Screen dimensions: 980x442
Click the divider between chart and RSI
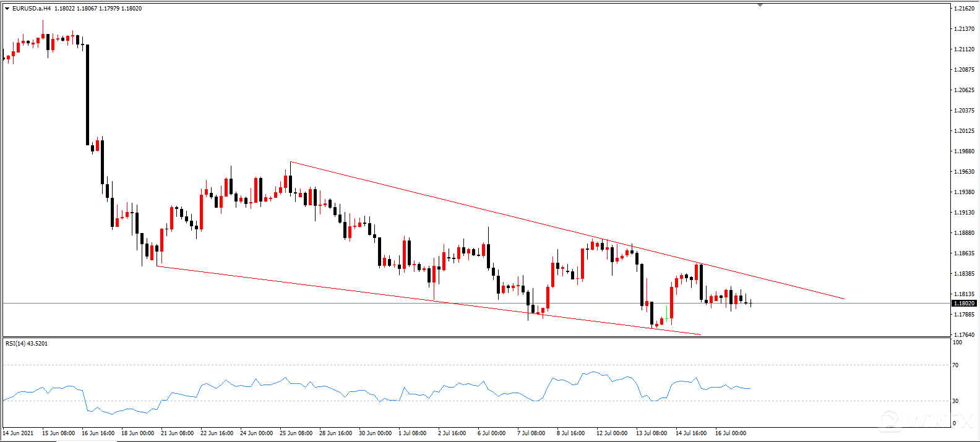[x=476, y=337]
